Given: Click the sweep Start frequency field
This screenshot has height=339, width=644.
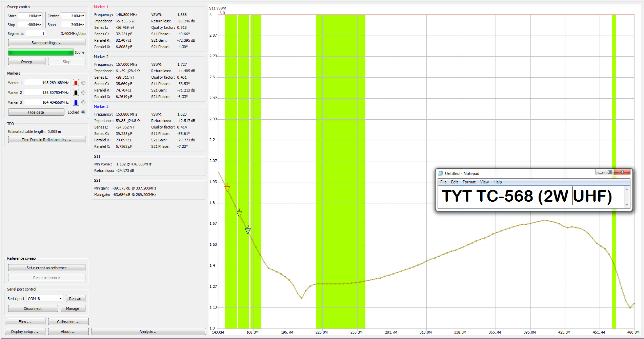Looking at the screenshot, I should point(30,16).
